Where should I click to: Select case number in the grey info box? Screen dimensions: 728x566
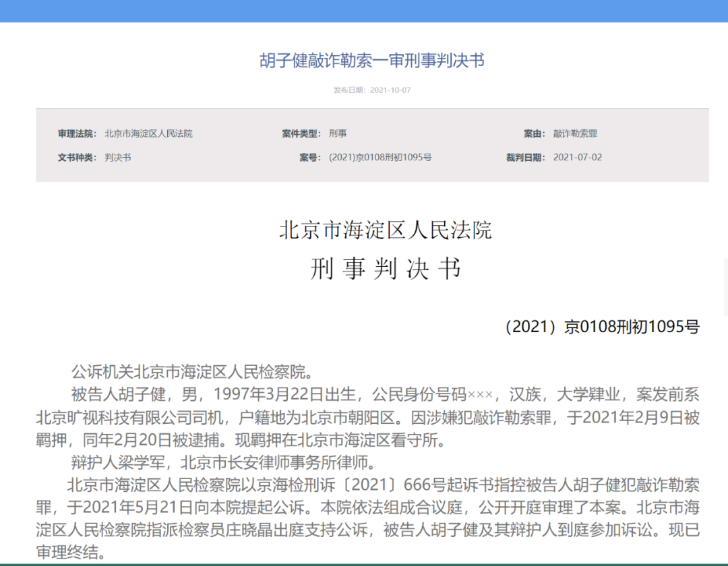380,157
